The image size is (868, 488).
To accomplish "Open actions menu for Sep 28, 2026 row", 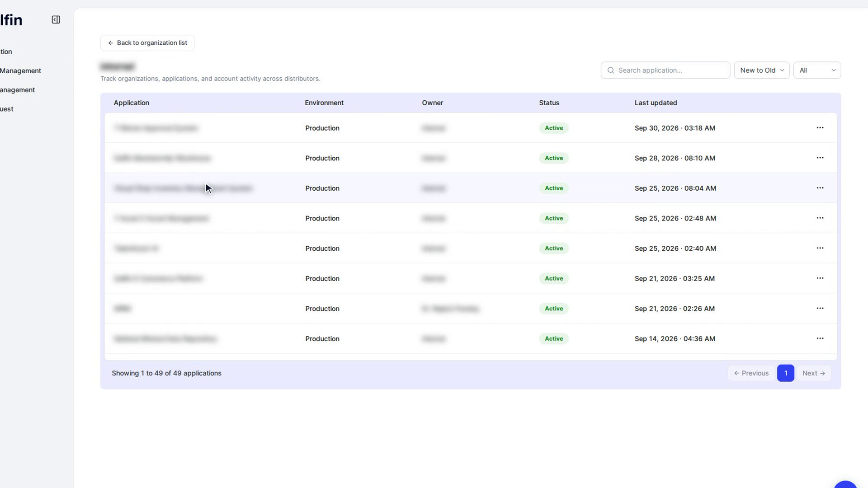I will coord(820,158).
